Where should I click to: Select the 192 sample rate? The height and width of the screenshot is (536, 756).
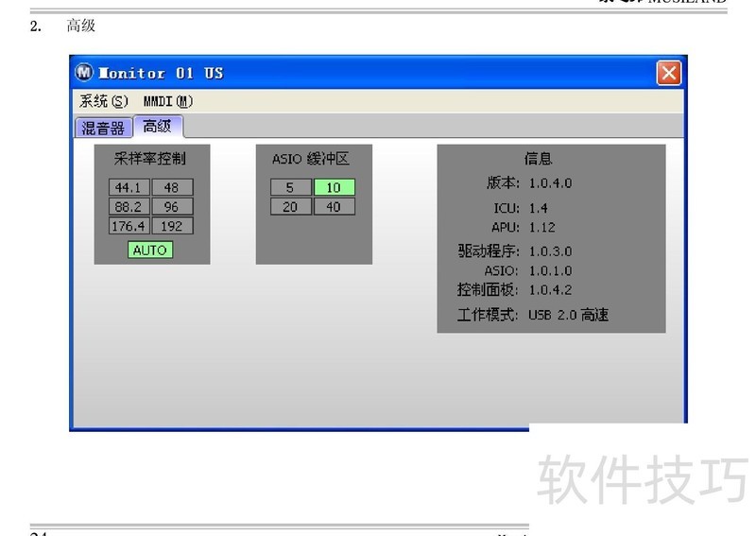point(172,226)
